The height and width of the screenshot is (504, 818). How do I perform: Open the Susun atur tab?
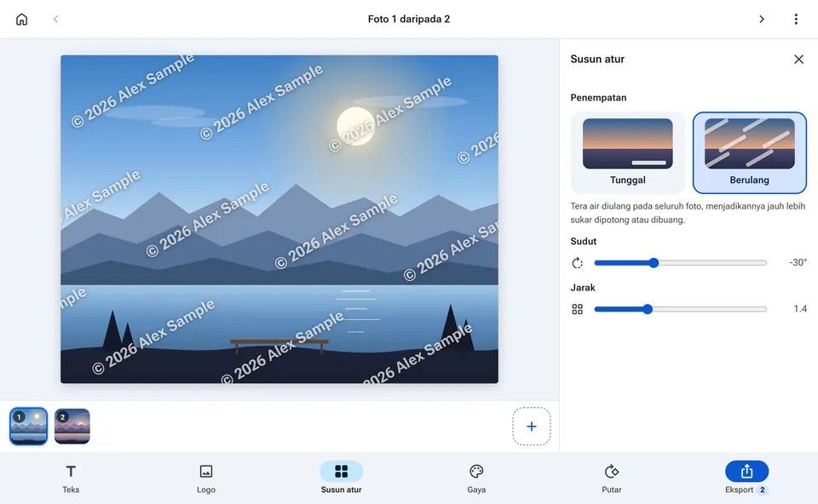coord(341,478)
